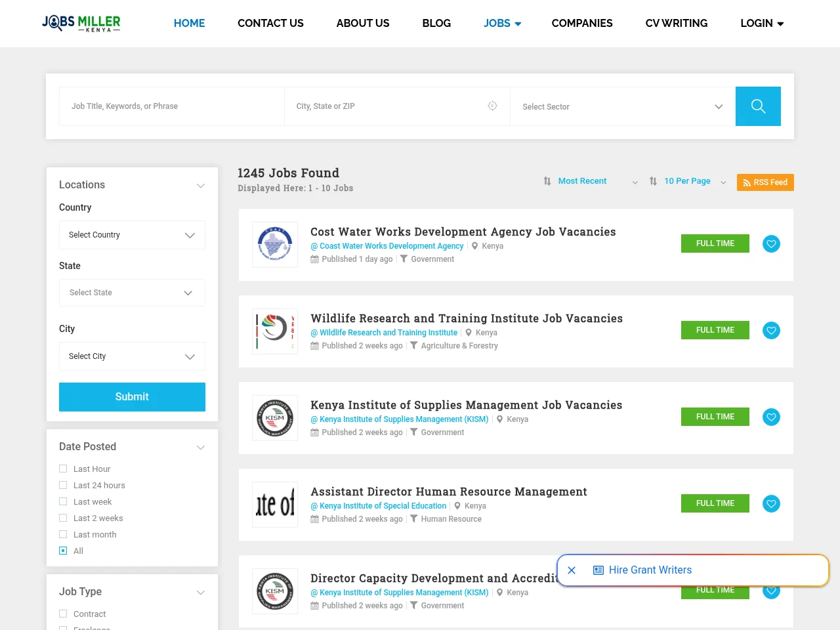This screenshot has width=840, height=630.
Task: Open Kenya Institute of Special Education logo
Action: tap(275, 505)
